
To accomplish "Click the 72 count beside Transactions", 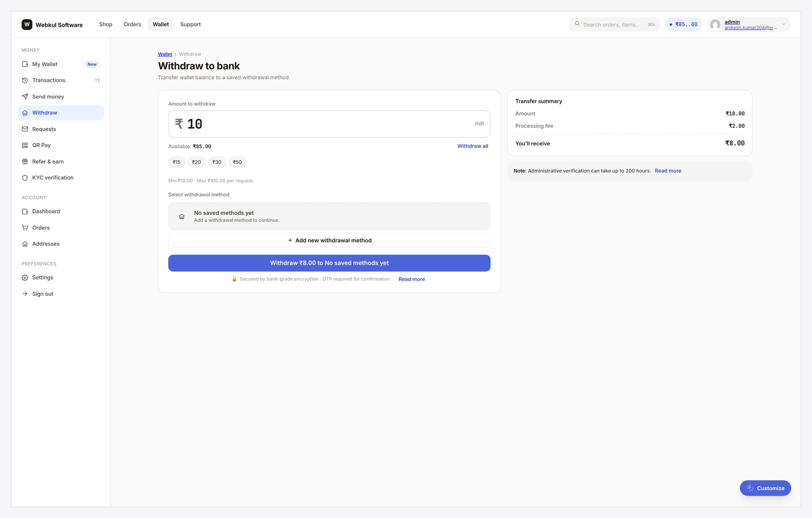I will pyautogui.click(x=97, y=80).
